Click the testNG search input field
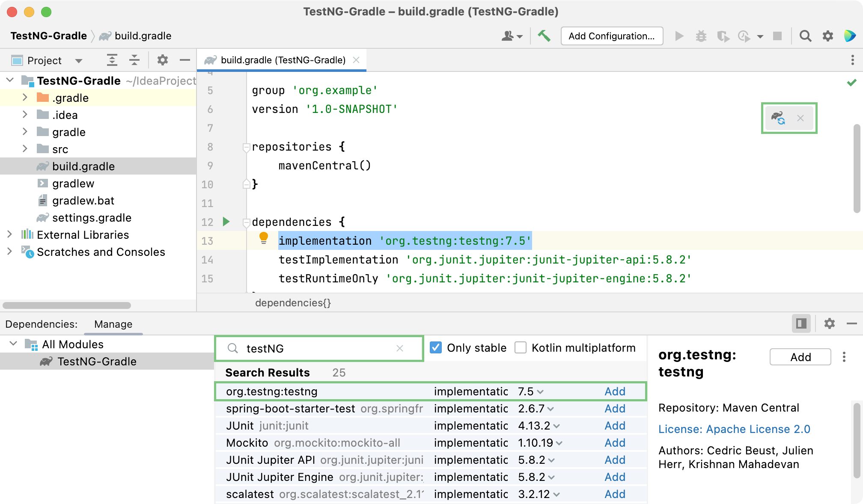 pos(318,348)
